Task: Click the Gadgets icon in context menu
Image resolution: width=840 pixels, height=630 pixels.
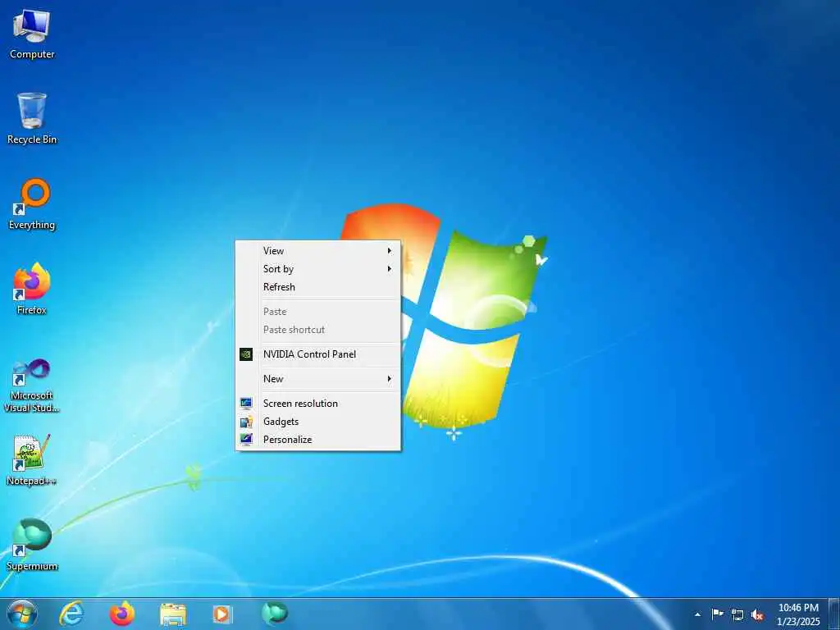Action: (x=246, y=422)
